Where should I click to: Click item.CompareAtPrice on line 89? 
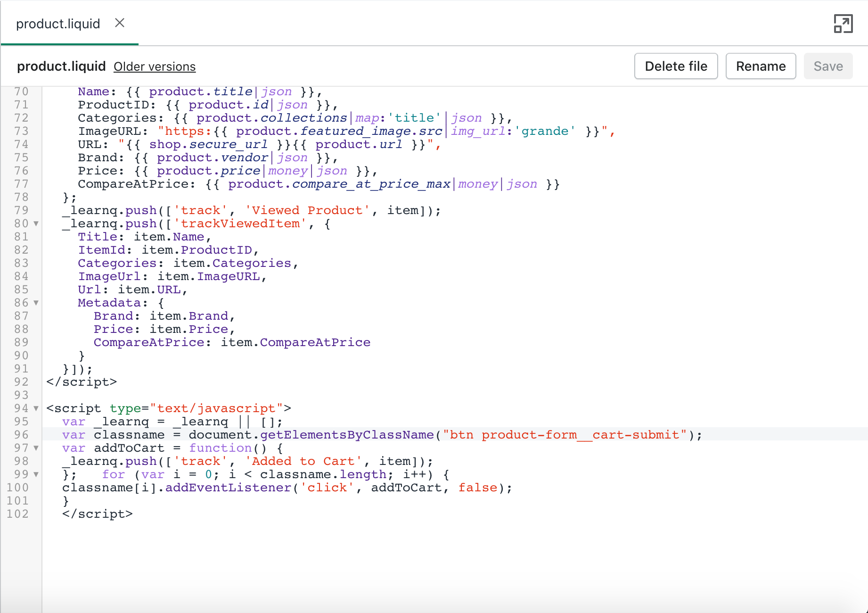click(x=295, y=342)
